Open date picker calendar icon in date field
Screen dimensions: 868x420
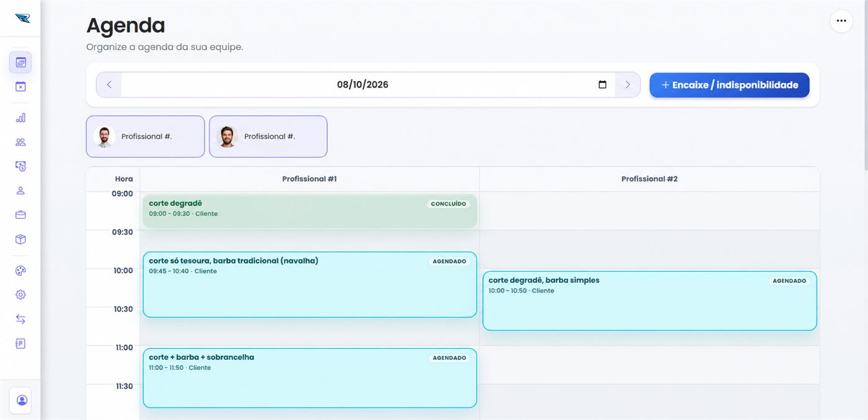pos(602,84)
